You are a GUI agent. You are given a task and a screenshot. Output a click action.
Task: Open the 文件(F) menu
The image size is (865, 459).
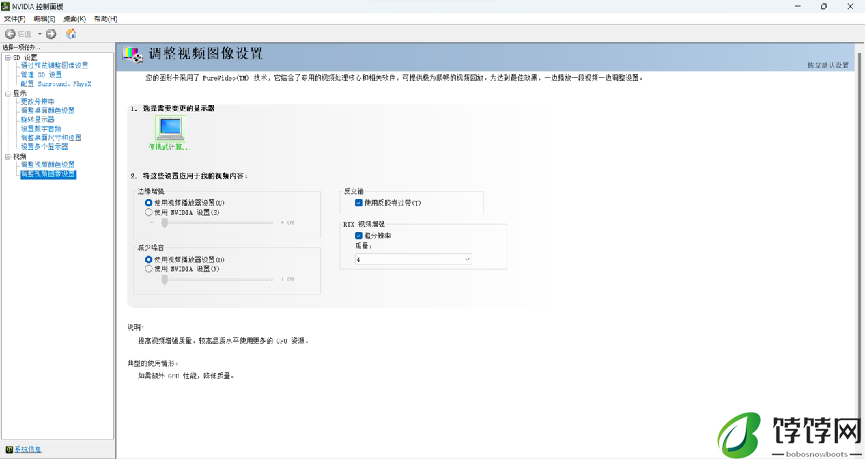point(15,19)
